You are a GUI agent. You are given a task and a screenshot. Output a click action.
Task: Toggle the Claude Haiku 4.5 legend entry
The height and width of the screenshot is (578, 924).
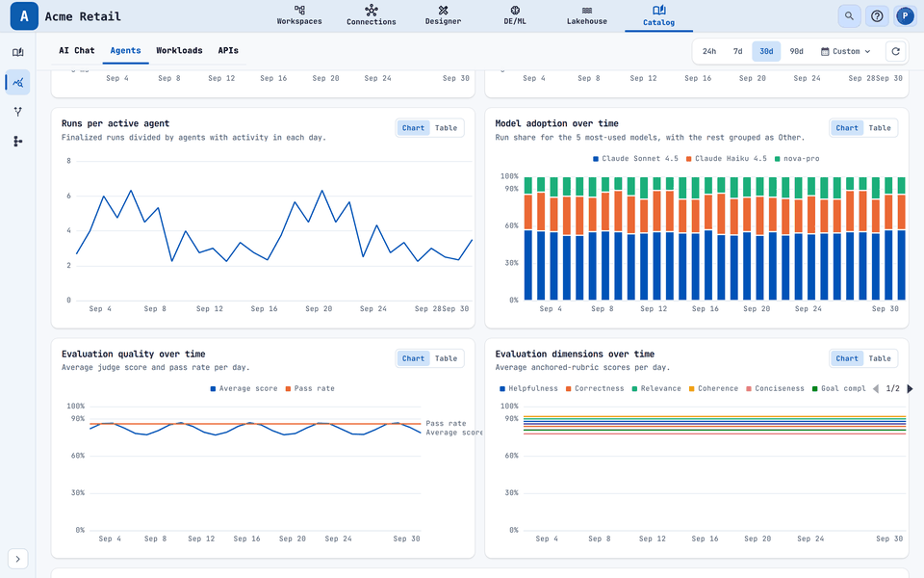point(727,159)
